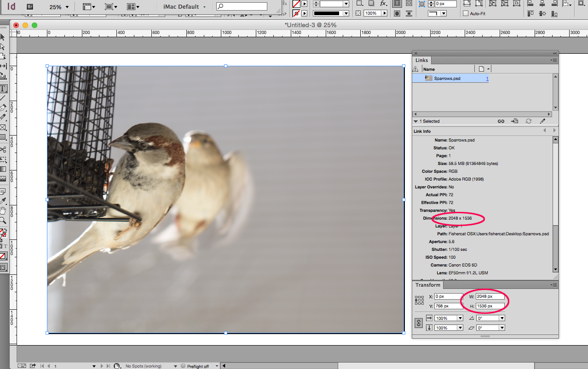Open Adobe Bridge via the Br icon

click(29, 6)
